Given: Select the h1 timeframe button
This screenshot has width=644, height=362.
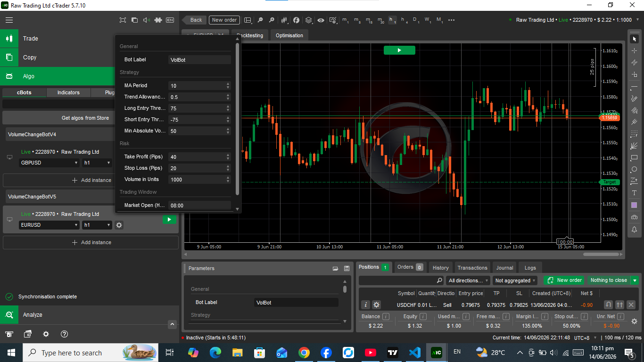Looking at the screenshot, I should pos(392,20).
